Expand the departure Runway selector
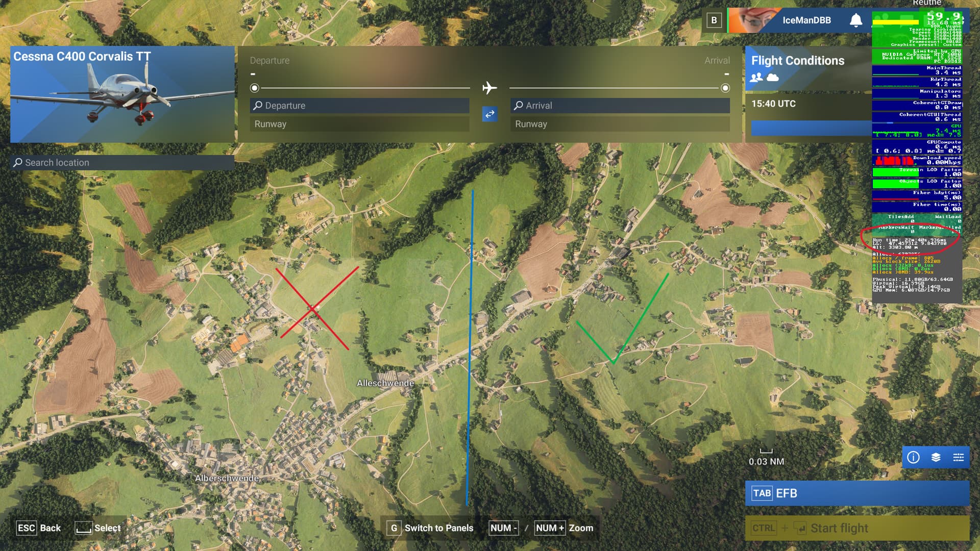 tap(359, 124)
